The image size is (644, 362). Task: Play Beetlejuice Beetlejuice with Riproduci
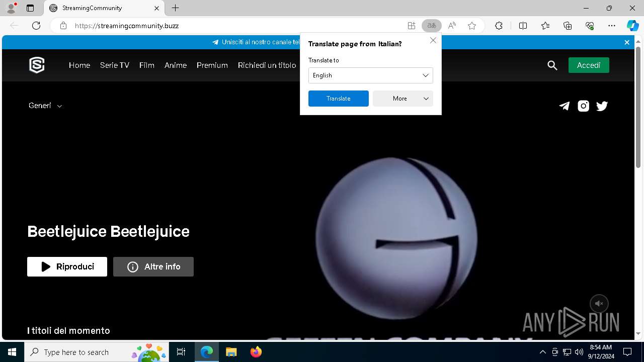tap(67, 266)
